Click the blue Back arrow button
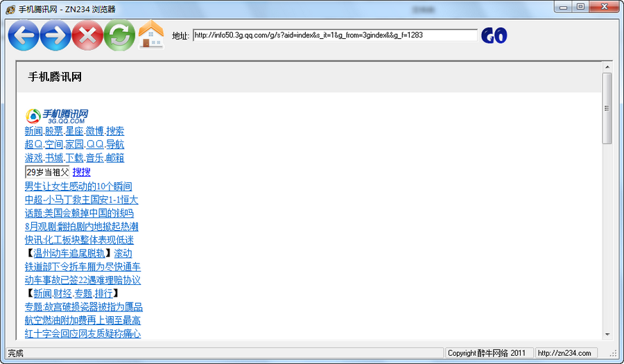The width and height of the screenshot is (624, 364). 24,35
